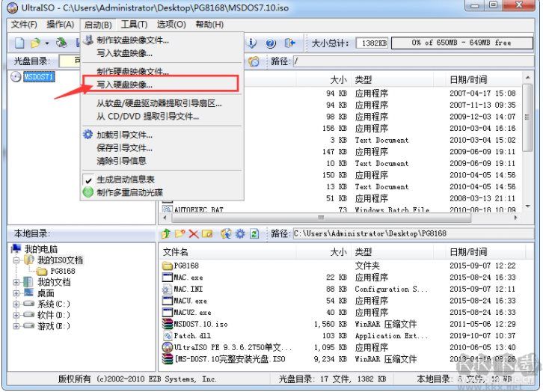Select 我的电脑 in local tree

pyautogui.click(x=40, y=249)
